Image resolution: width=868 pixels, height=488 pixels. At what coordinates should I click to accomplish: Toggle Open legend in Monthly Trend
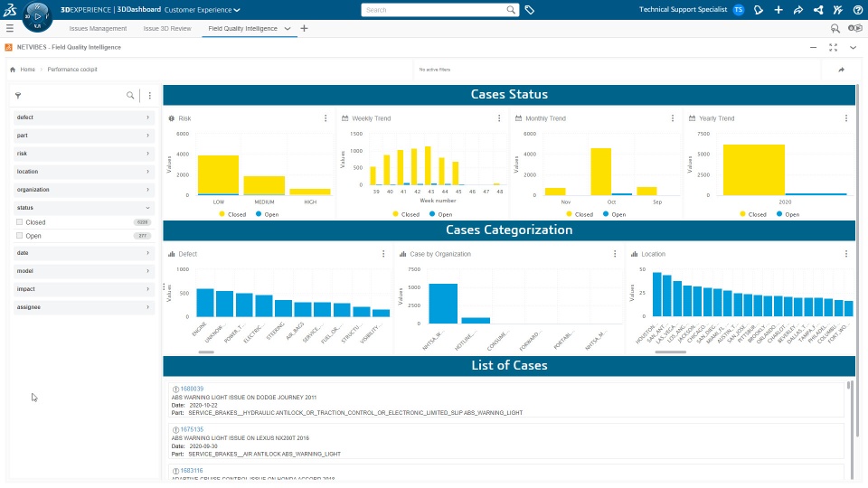tap(615, 215)
